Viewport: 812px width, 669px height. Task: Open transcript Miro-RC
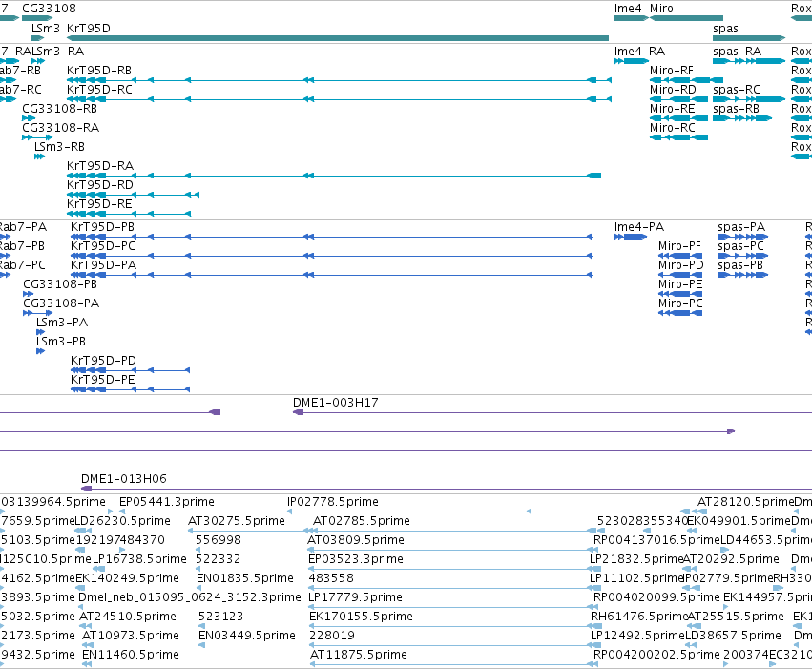coord(672,127)
